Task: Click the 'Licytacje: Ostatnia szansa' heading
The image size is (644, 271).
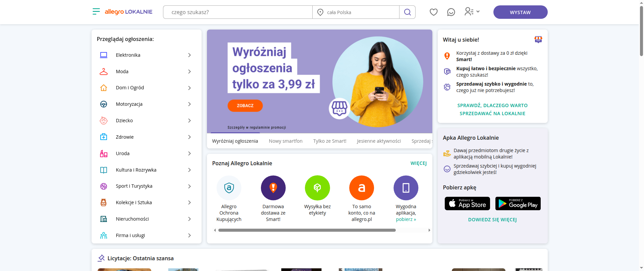Action: click(141, 258)
